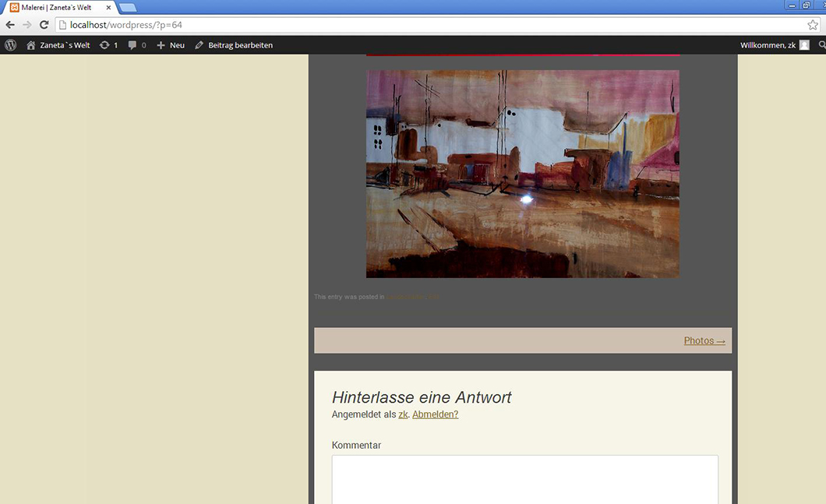Open the Zaneta`s Welt admin bar menu
Screen dimensions: 826x504
(x=65, y=45)
